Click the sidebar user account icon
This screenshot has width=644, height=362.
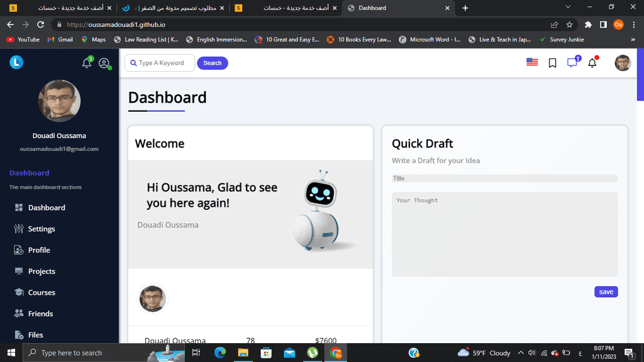pos(104,63)
